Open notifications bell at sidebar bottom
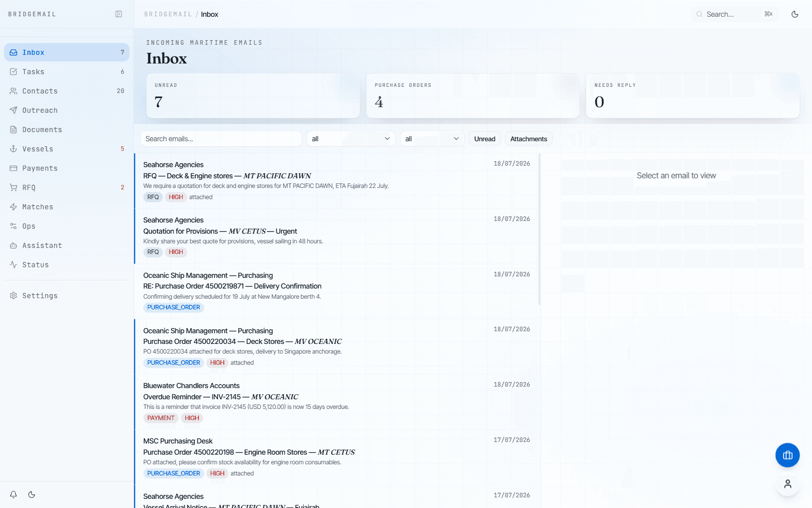The height and width of the screenshot is (508, 812). pyautogui.click(x=14, y=494)
